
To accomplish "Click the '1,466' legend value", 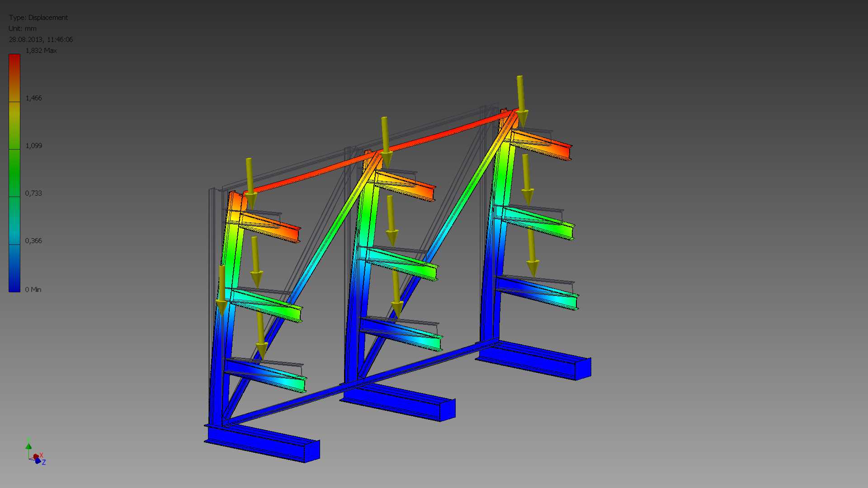I will (33, 98).
